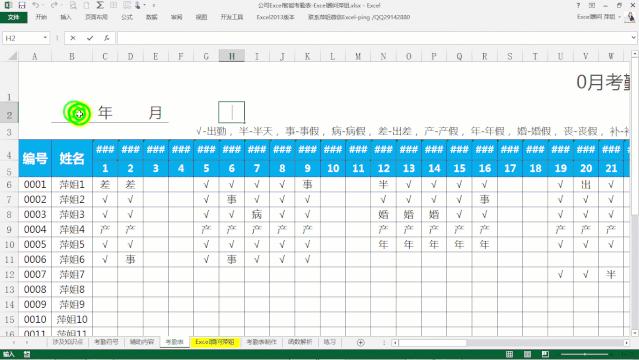
Task: Click the 出 cell under day 20
Action: 586,185
